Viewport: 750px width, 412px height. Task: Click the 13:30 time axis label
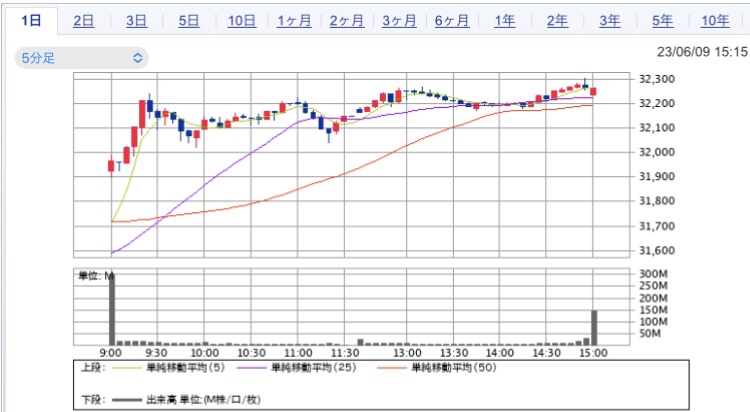coord(454,353)
